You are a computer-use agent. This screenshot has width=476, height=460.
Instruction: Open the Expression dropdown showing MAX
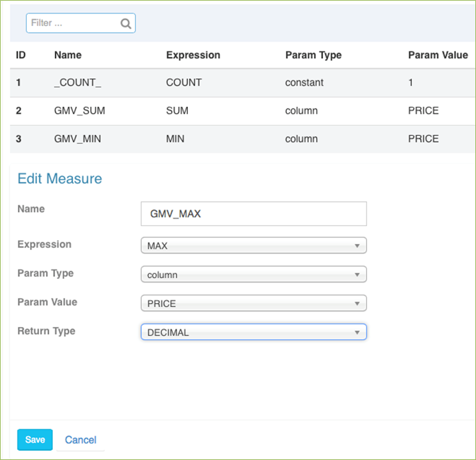click(x=254, y=245)
